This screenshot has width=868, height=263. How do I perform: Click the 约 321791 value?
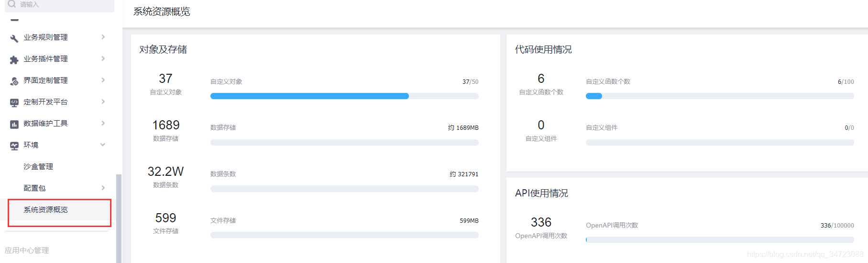(464, 174)
